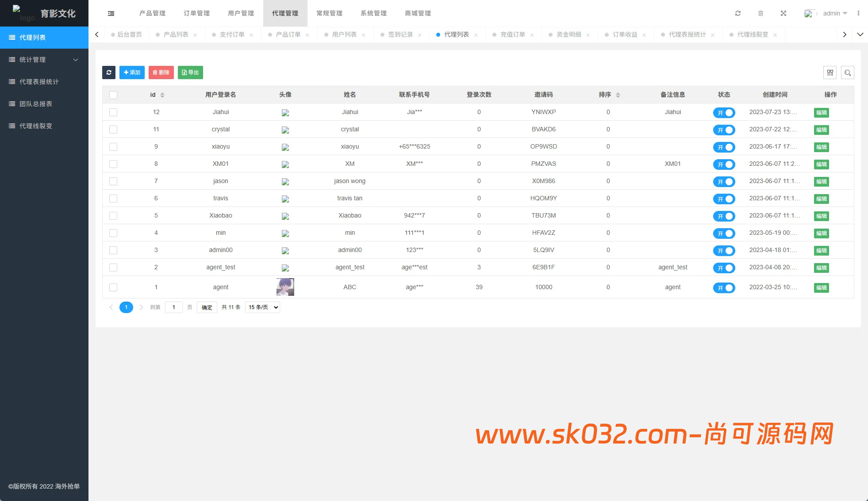Click the refresh icon in the top toolbar
Screen dimensions: 868x501
[x=737, y=13]
